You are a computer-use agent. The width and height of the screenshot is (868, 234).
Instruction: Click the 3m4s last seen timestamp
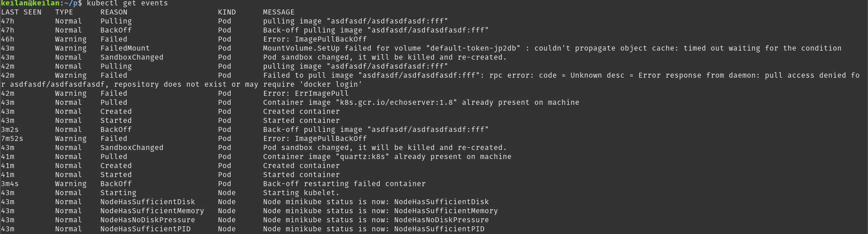point(10,184)
